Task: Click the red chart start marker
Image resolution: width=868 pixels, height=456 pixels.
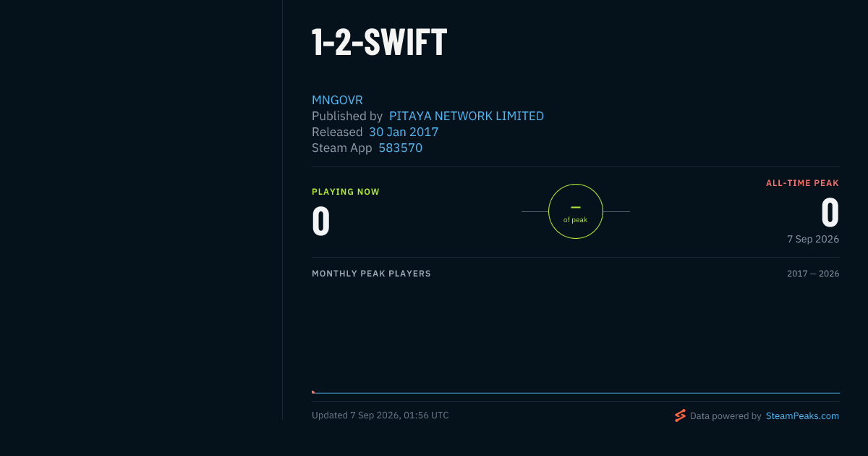Action: tap(313, 392)
